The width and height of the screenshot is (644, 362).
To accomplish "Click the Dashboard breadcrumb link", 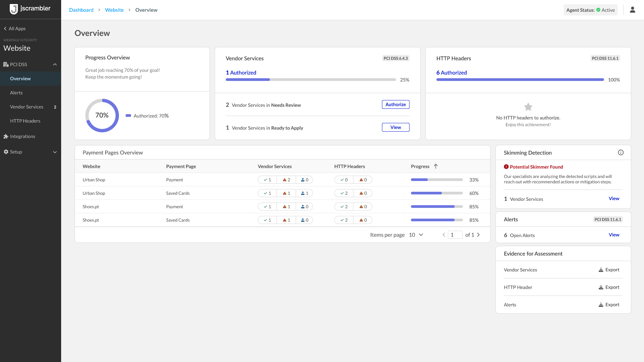I will [x=81, y=10].
